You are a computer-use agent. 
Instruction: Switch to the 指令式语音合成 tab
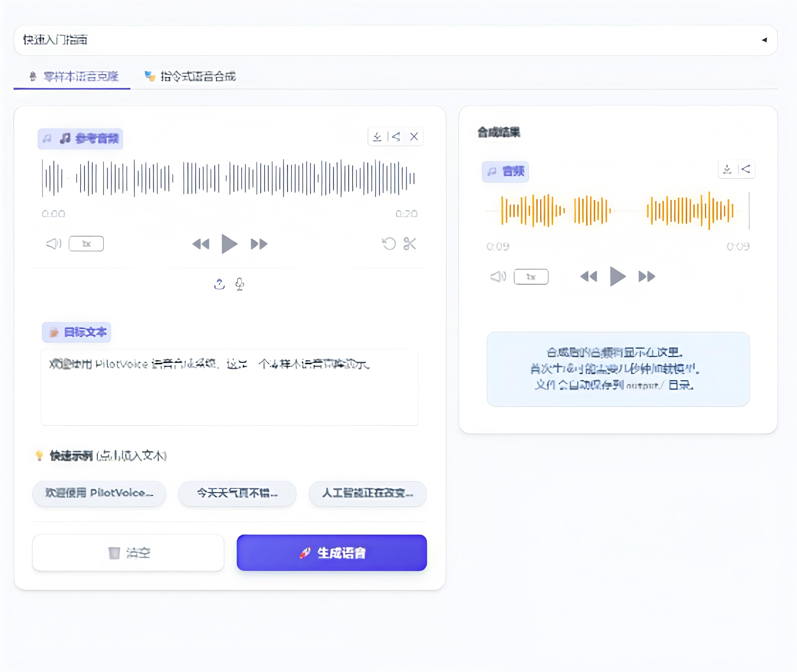pyautogui.click(x=190, y=76)
